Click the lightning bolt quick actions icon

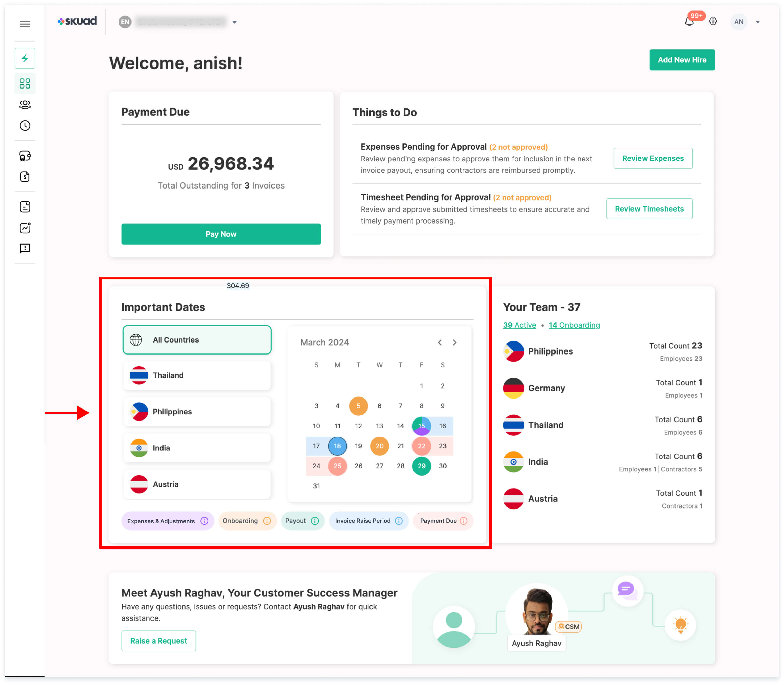pyautogui.click(x=25, y=58)
